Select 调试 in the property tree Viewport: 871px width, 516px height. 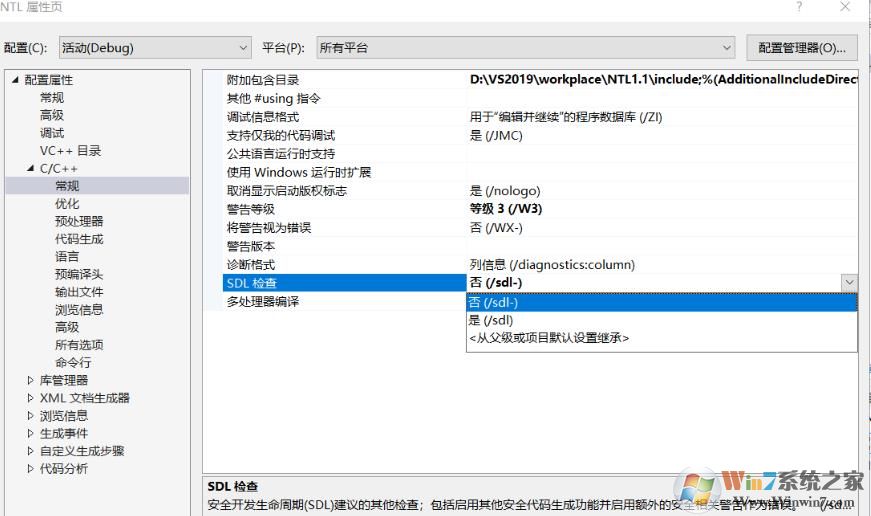pyautogui.click(x=52, y=133)
